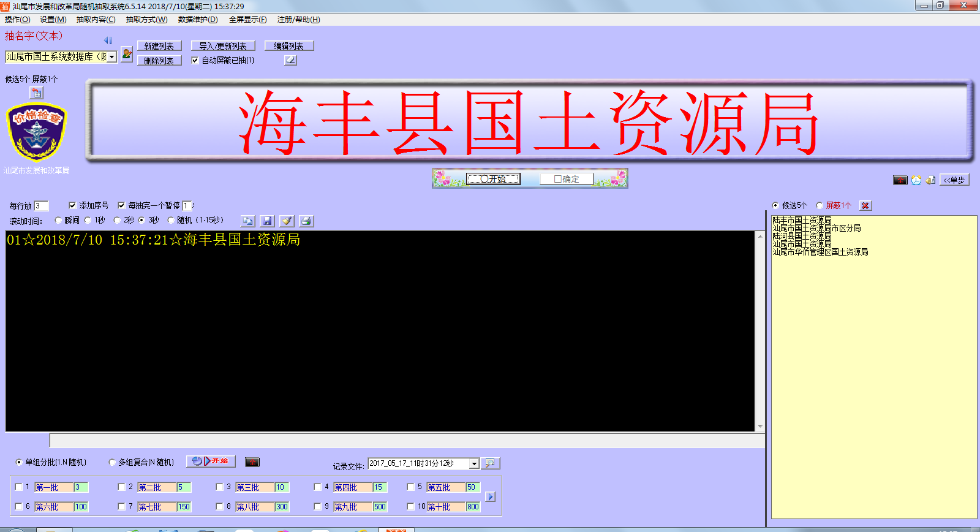Select the 1秒 scroll time option
The width and height of the screenshot is (980, 532).
click(88, 220)
